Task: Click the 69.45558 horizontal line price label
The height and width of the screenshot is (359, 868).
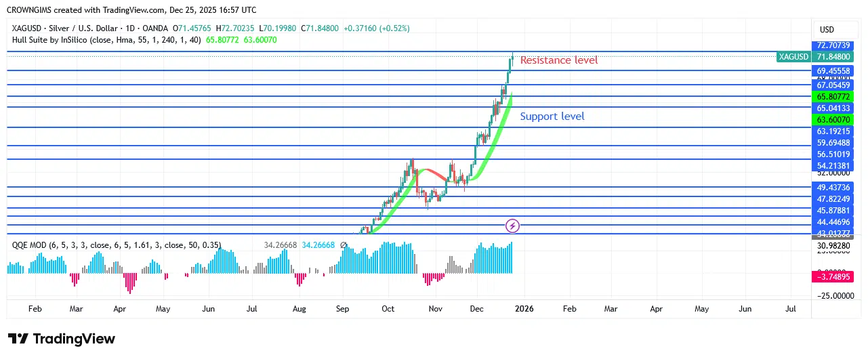Action: tap(833, 70)
